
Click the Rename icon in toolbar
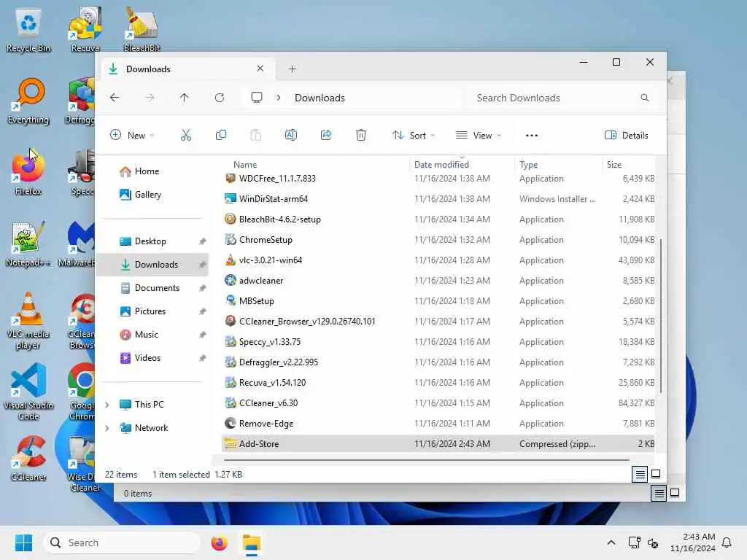pos(290,135)
